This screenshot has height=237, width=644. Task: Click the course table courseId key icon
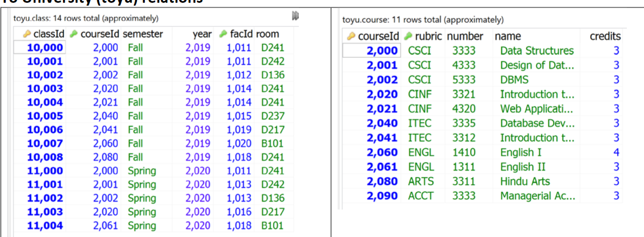pyautogui.click(x=351, y=36)
